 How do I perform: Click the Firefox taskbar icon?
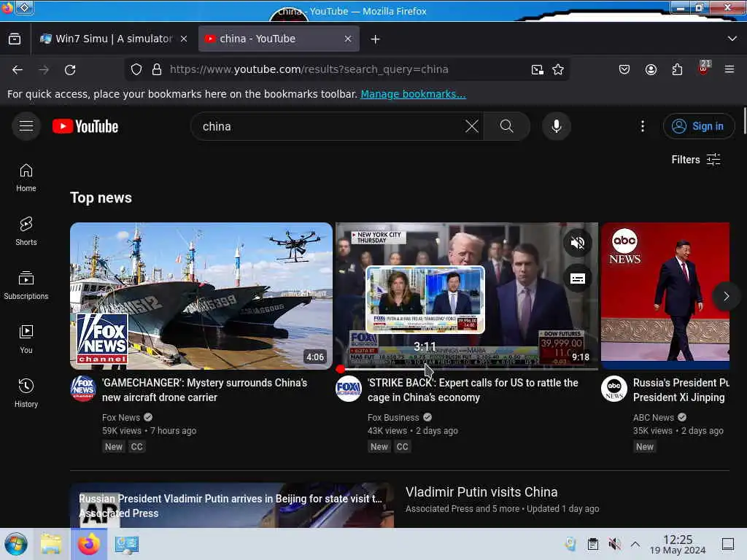[88, 544]
